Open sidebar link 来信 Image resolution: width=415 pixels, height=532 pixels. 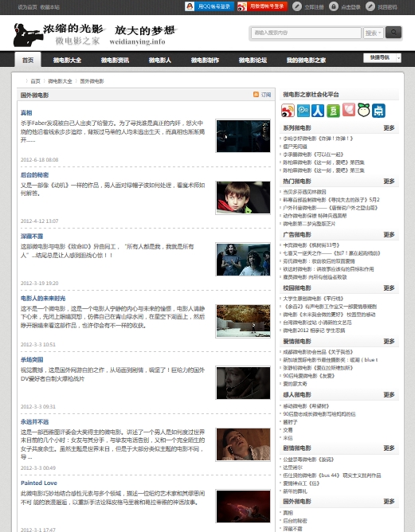coord(288,438)
